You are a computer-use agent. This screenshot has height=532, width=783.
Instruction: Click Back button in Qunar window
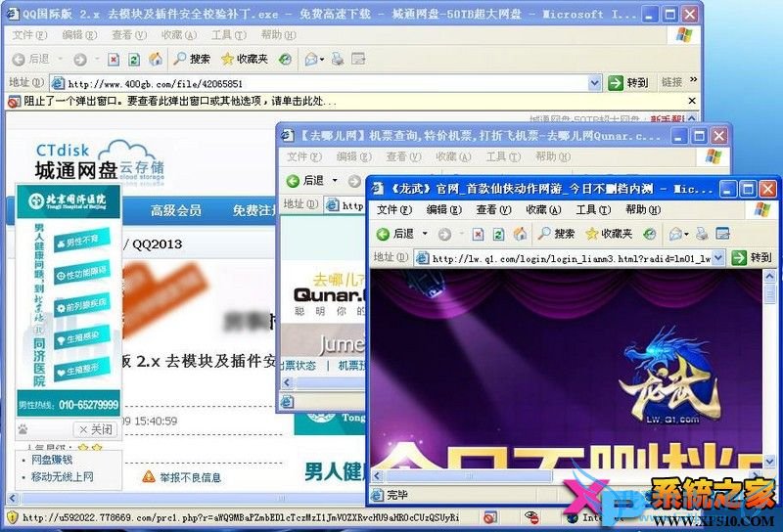click(x=304, y=180)
